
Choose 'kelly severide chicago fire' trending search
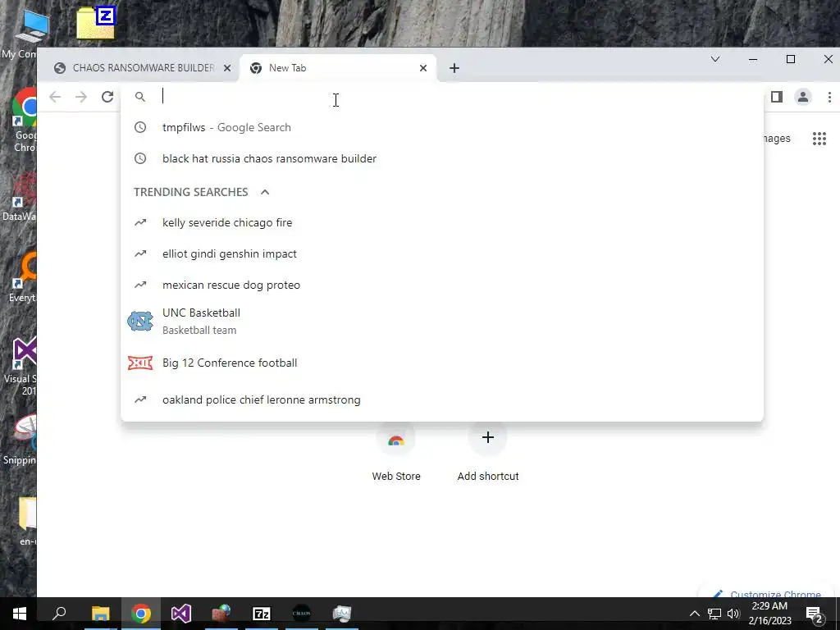click(442, 223)
